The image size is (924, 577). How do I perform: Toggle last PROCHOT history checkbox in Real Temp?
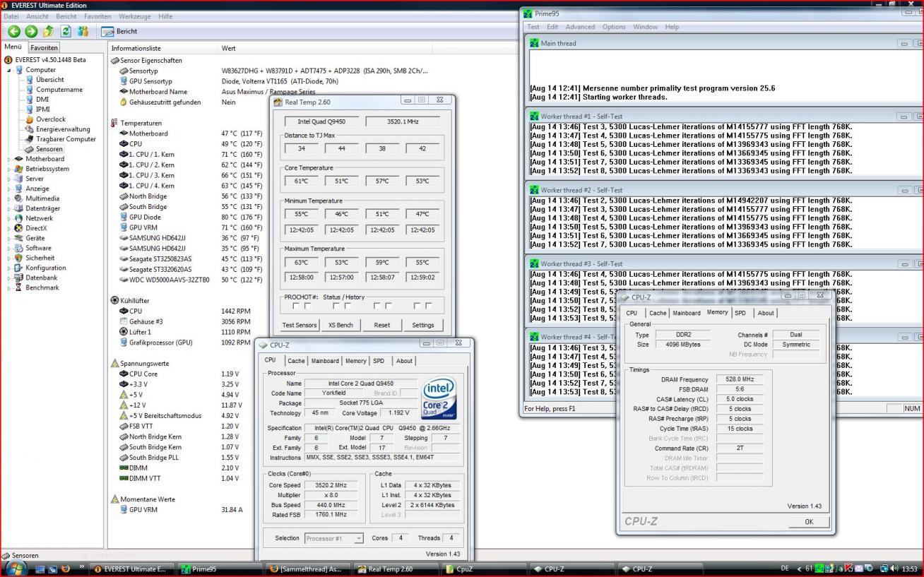pos(429,306)
